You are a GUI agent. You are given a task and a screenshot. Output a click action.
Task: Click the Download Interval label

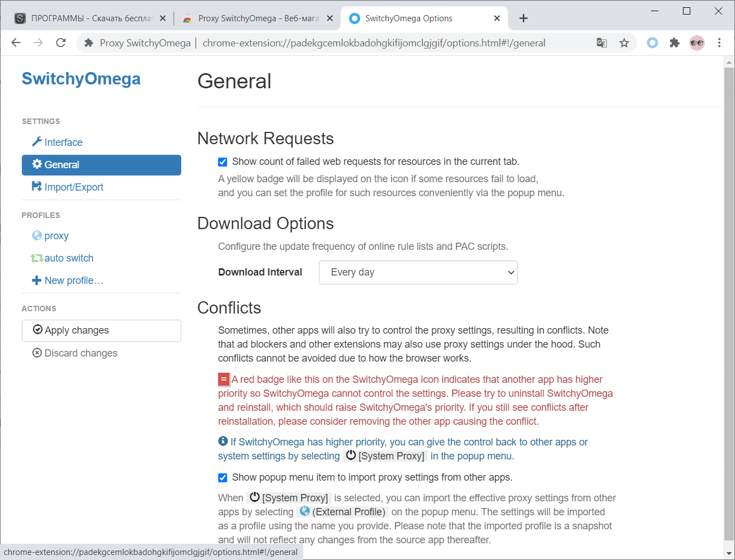click(260, 272)
